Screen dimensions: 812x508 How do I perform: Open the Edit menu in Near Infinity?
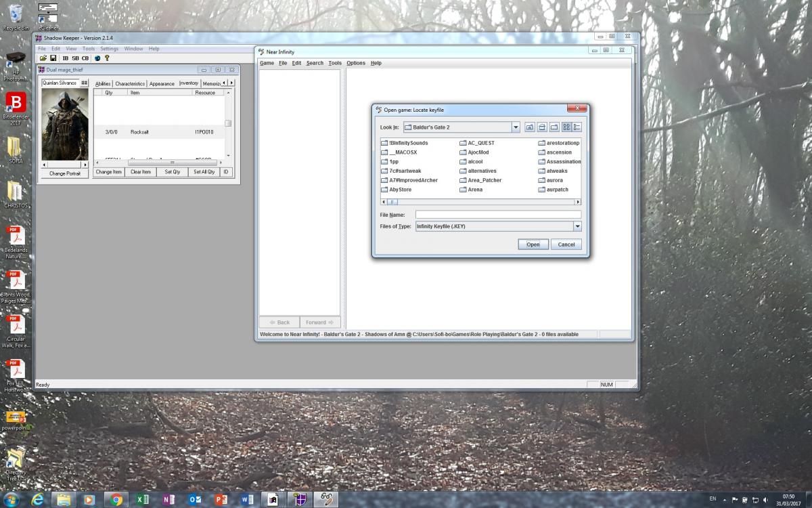(x=296, y=63)
